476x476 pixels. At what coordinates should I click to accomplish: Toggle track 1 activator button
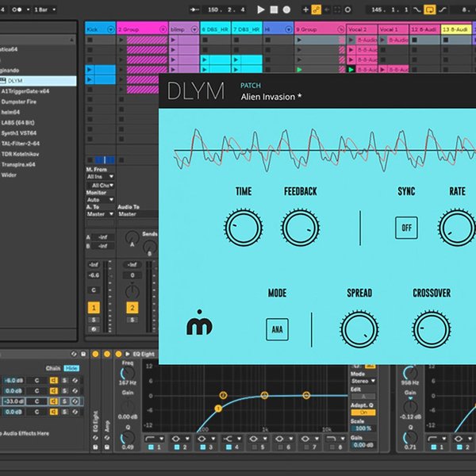[94, 307]
